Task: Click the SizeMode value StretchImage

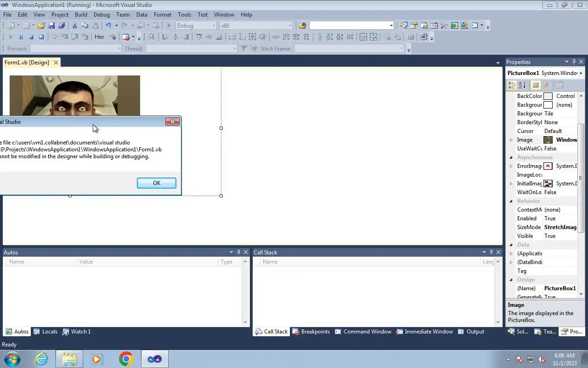Action: tap(560, 227)
